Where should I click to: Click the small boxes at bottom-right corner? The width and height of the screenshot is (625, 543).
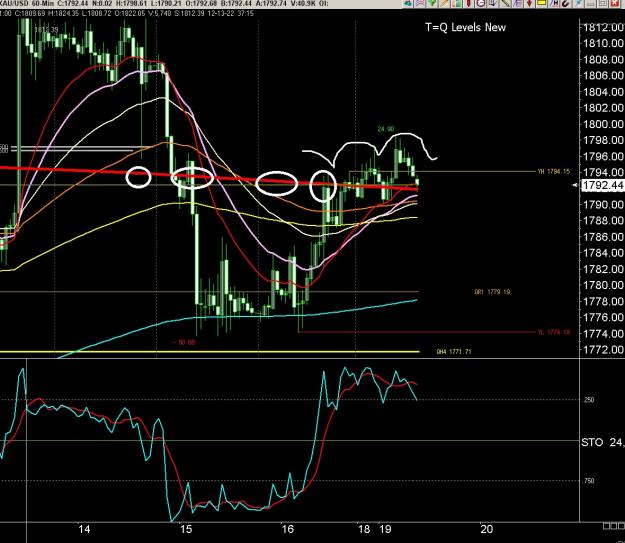[614, 526]
